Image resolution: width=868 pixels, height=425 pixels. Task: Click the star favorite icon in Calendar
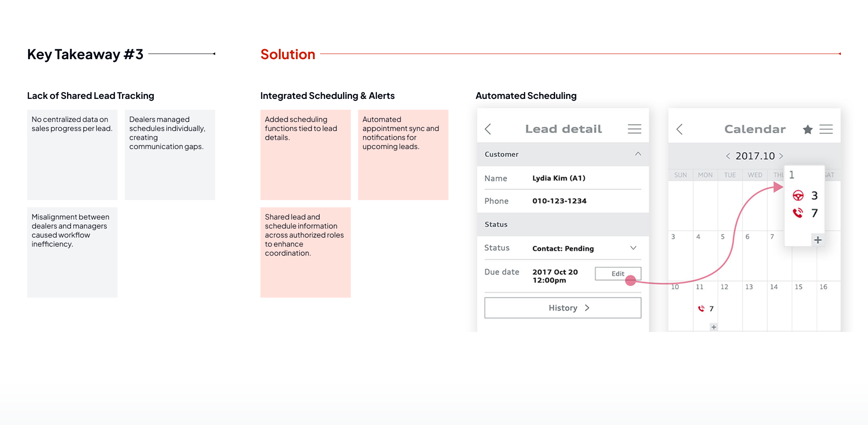807,130
